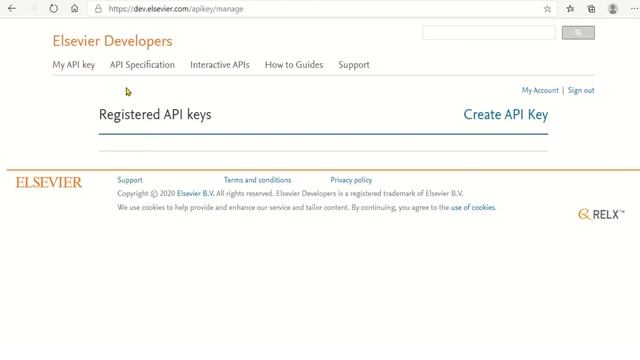Open Terms and conditions link
This screenshot has height=360, width=640.
click(257, 180)
